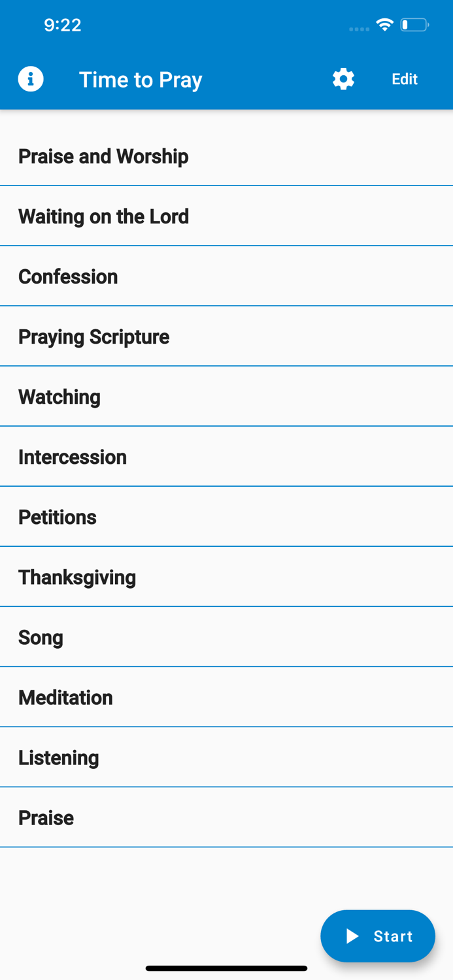Open the app information icon
This screenshot has width=453, height=980.
click(31, 78)
